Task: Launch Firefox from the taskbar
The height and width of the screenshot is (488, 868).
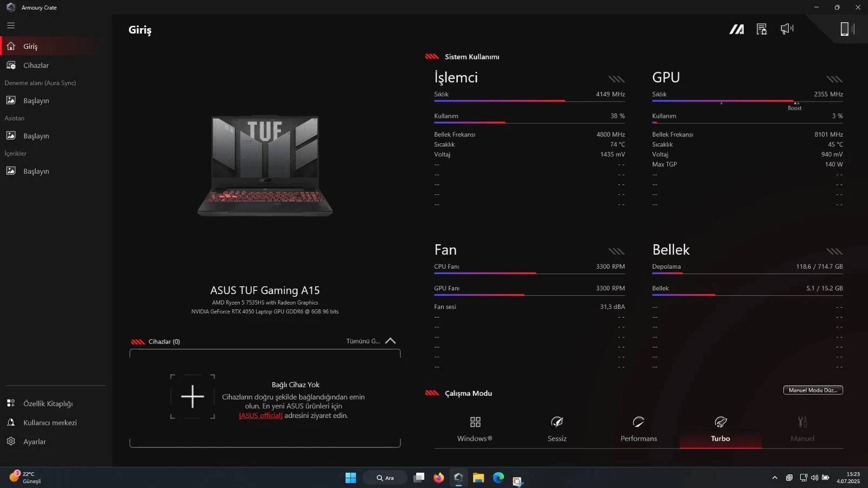Action: (439, 478)
